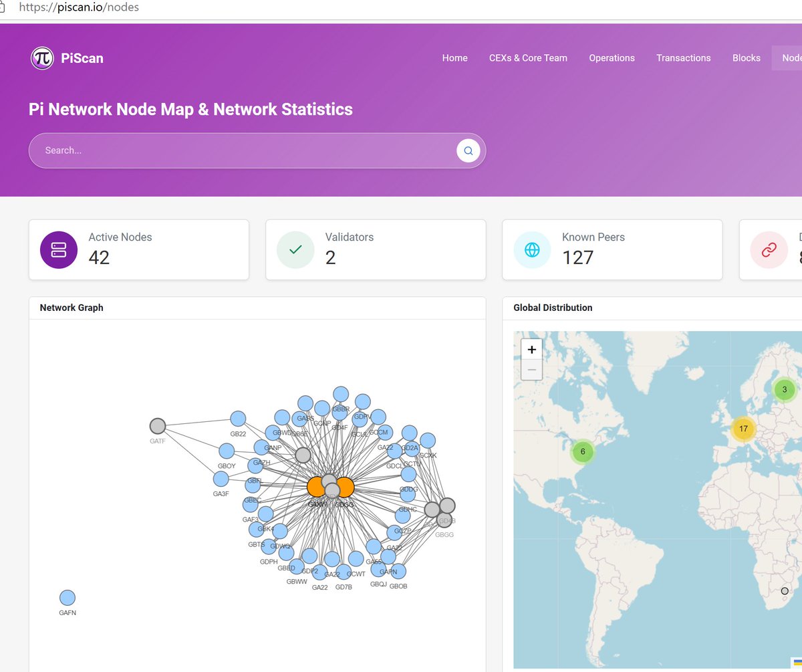
Task: Select the GDPH node in graph
Action: tap(269, 547)
